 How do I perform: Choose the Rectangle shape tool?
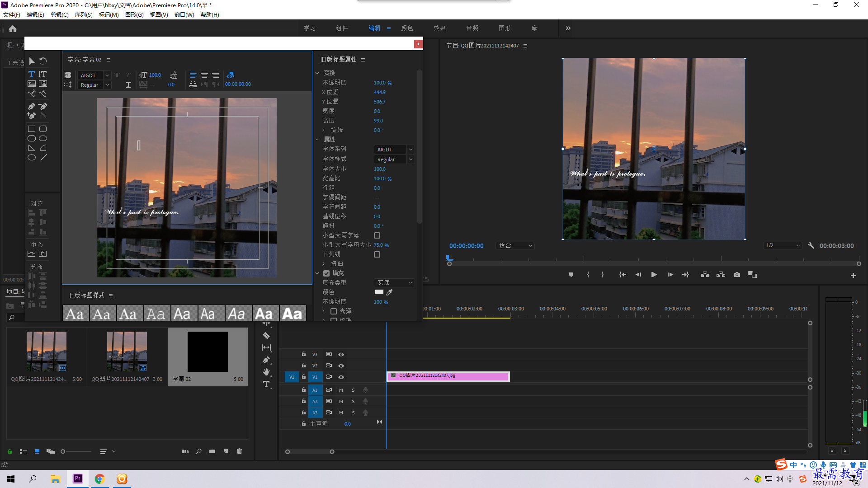pyautogui.click(x=32, y=129)
